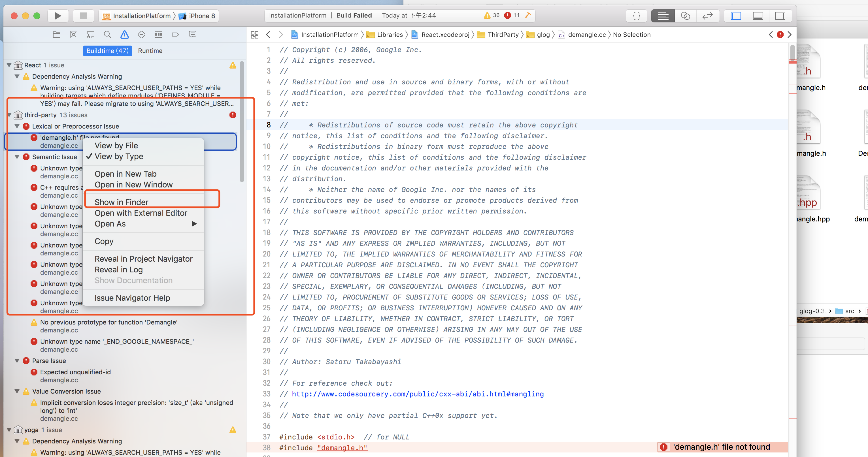868x457 pixels.
Task: Click warning count 36 in activity bar
Action: 492,16
